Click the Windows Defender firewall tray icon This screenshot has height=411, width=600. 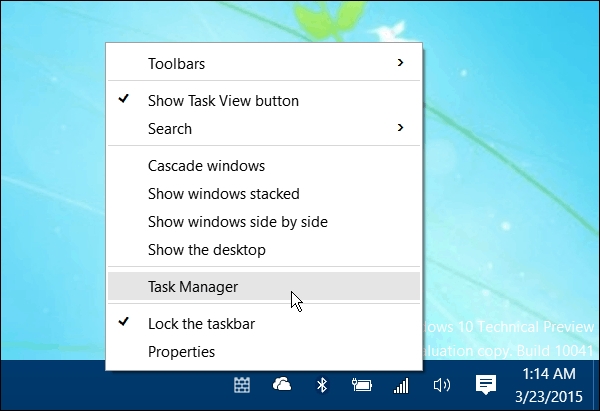click(241, 385)
